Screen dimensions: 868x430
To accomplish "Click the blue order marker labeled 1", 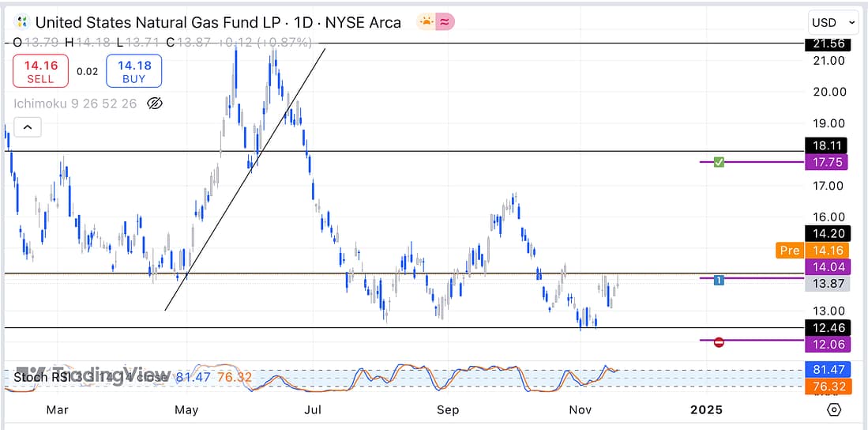I will pos(719,279).
